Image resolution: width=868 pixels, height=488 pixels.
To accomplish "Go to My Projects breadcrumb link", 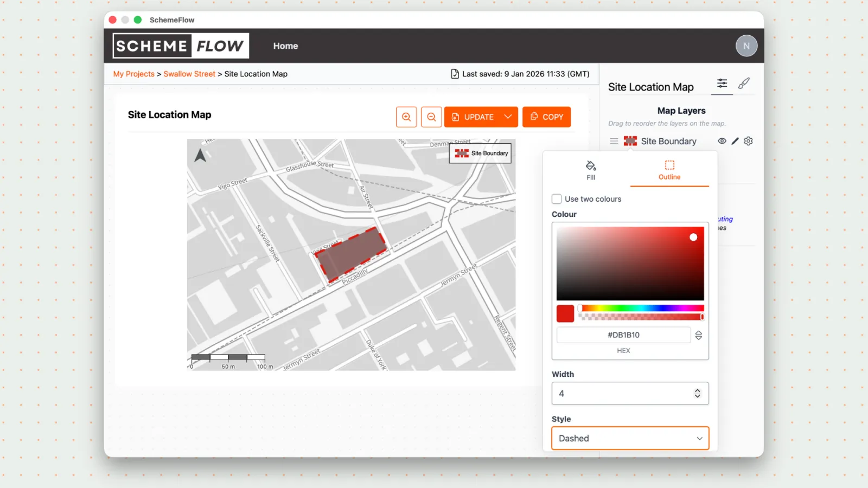I will pyautogui.click(x=134, y=74).
